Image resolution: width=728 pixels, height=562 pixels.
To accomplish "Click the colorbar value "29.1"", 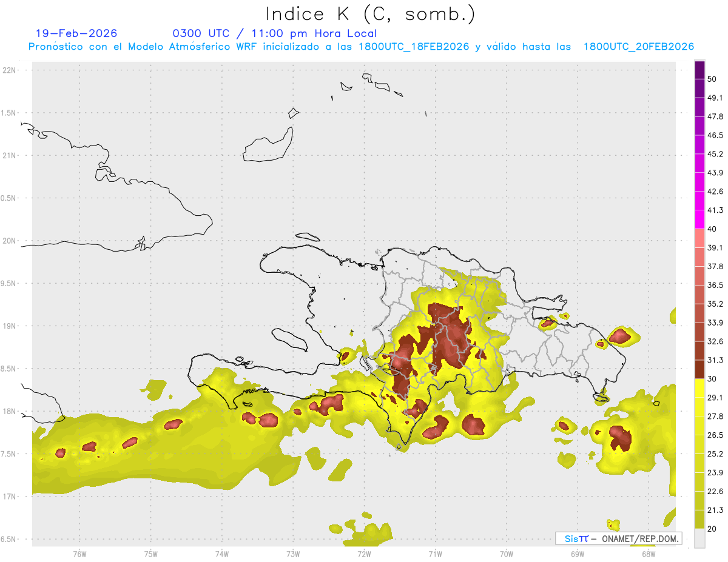I will click(x=715, y=398).
